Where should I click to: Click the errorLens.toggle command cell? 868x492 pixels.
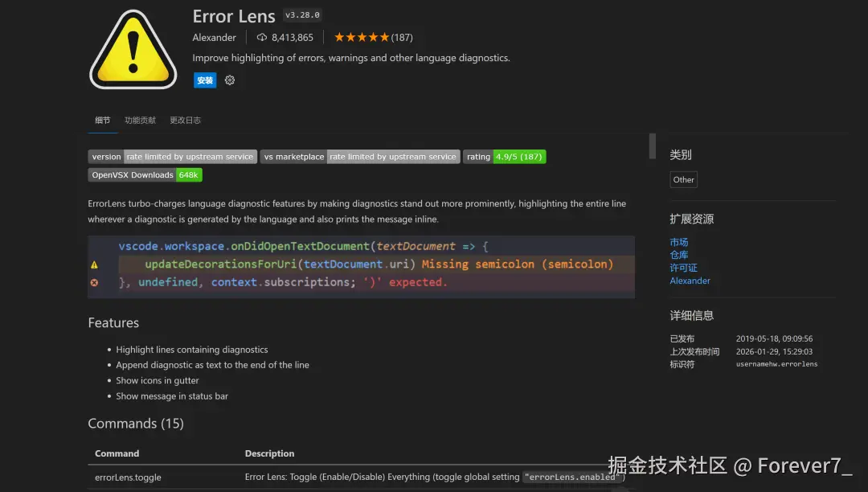click(x=128, y=477)
